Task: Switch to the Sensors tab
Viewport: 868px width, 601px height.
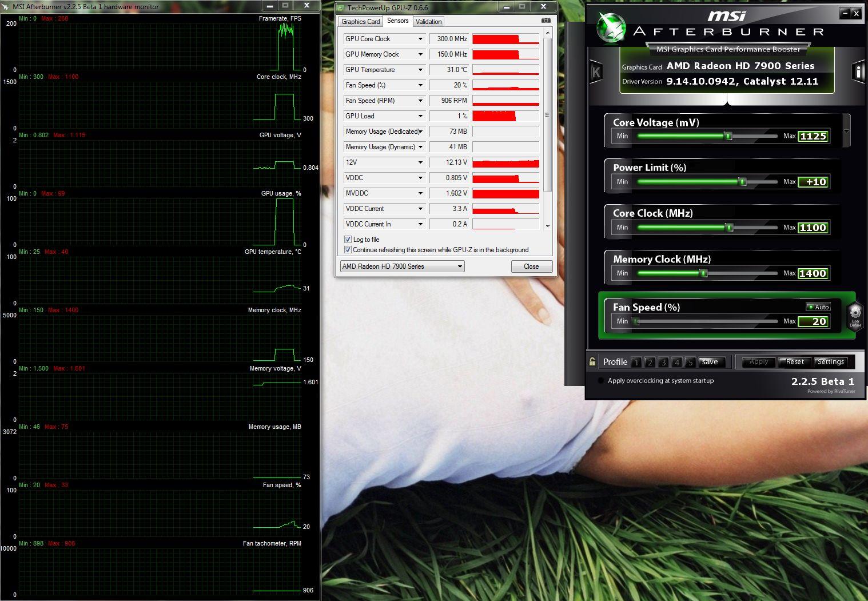Action: click(397, 21)
